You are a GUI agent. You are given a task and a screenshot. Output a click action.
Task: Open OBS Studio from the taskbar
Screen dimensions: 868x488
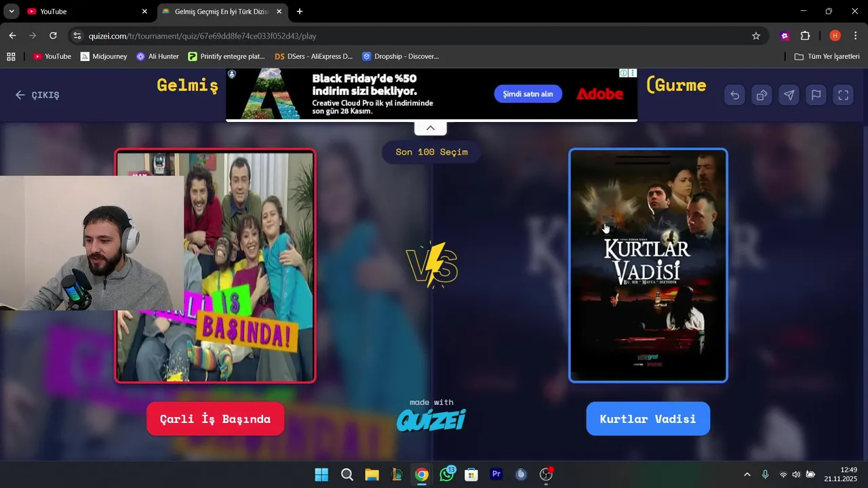(546, 474)
